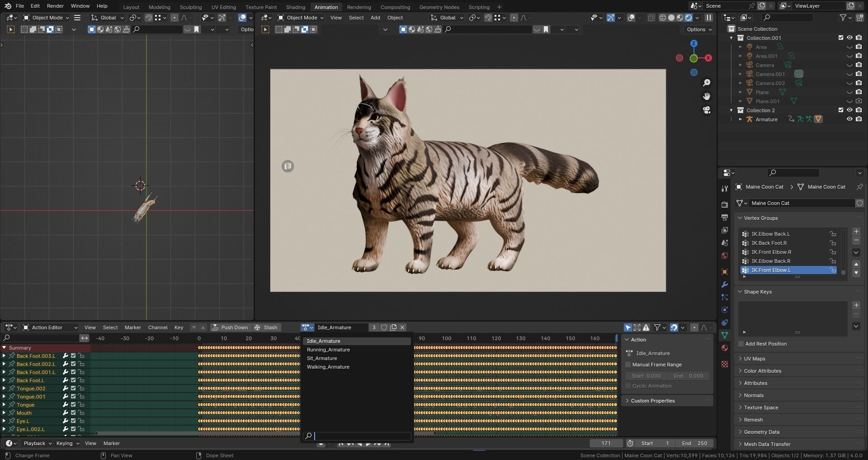Unlink the Idle_Armature action with X icon
This screenshot has width=868, height=460.
pyautogui.click(x=402, y=327)
